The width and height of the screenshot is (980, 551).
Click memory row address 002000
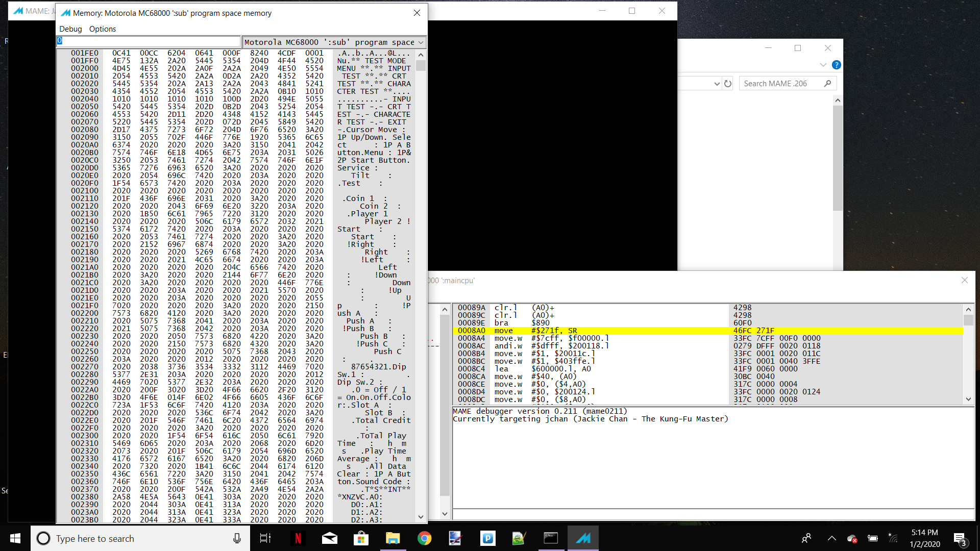pos(85,68)
